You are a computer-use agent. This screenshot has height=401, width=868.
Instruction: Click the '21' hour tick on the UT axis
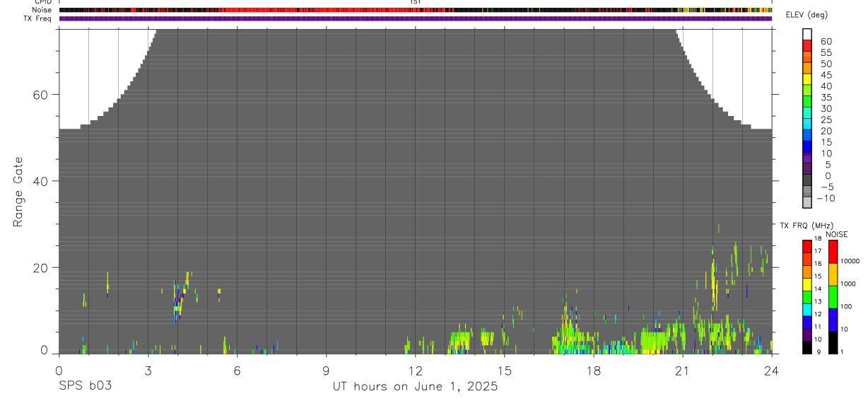tap(683, 370)
